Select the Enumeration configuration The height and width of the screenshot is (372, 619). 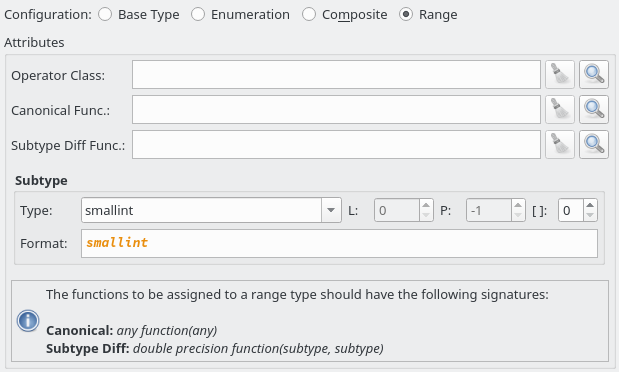coord(240,15)
